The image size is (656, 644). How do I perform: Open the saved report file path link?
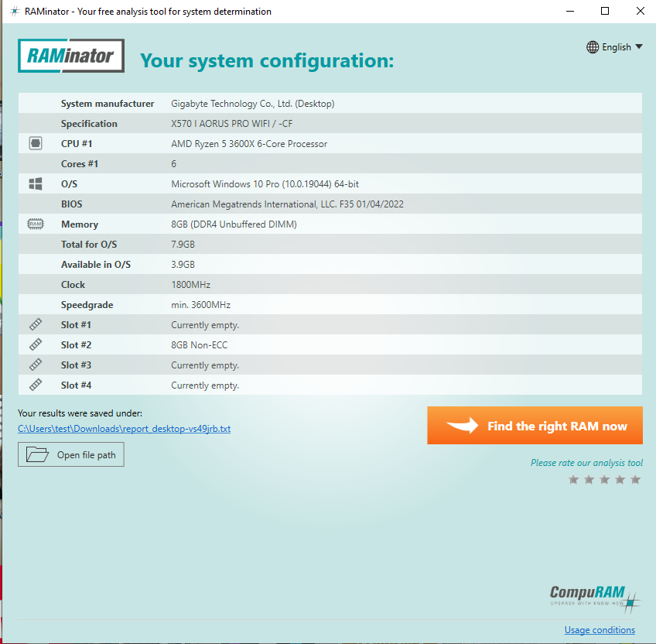(x=125, y=429)
